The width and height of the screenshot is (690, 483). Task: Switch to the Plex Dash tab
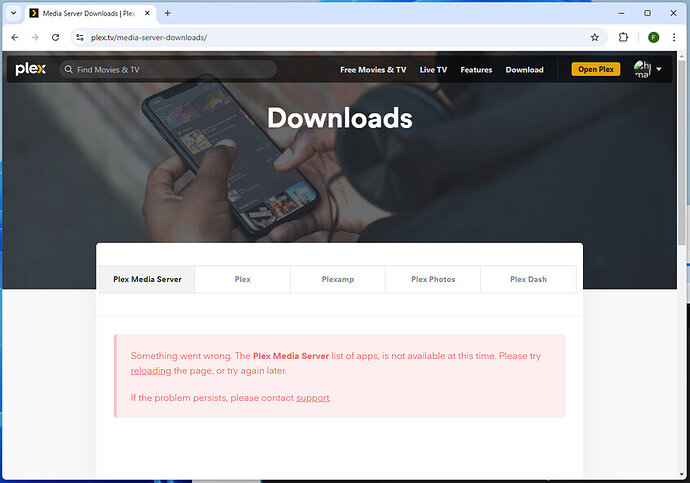(528, 279)
